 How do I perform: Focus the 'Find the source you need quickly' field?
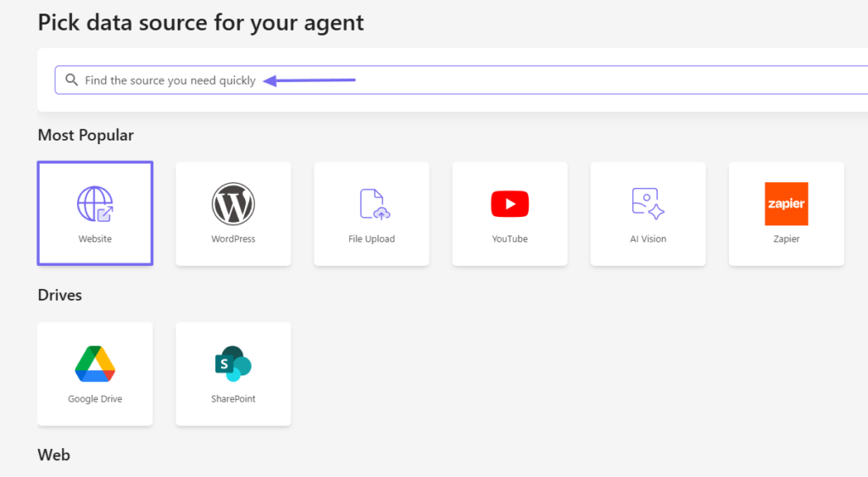click(x=461, y=80)
